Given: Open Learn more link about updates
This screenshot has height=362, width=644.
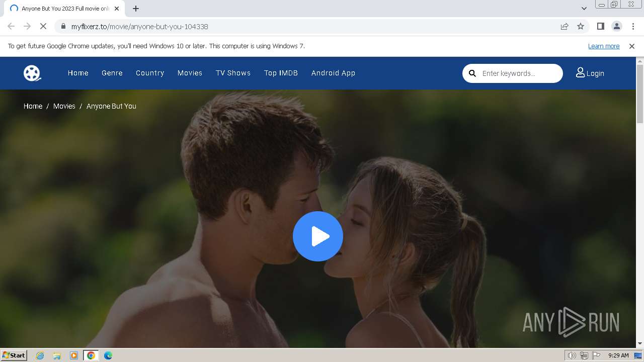Looking at the screenshot, I should pyautogui.click(x=604, y=46).
